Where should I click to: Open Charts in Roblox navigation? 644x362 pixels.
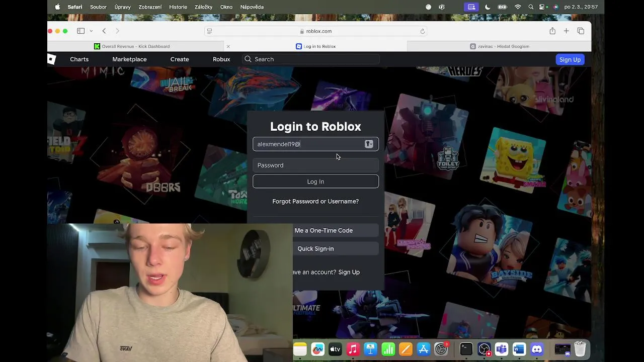[79, 59]
